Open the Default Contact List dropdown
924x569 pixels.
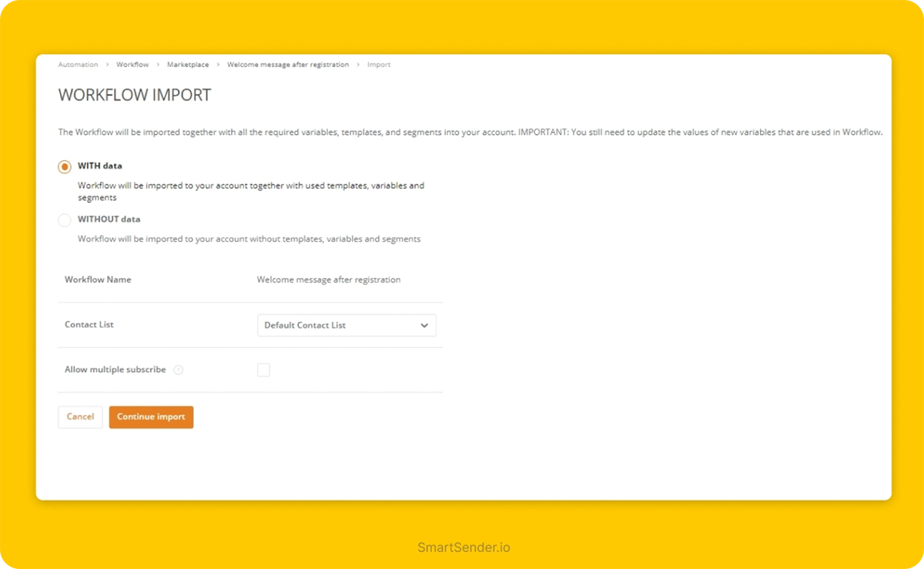[346, 326]
